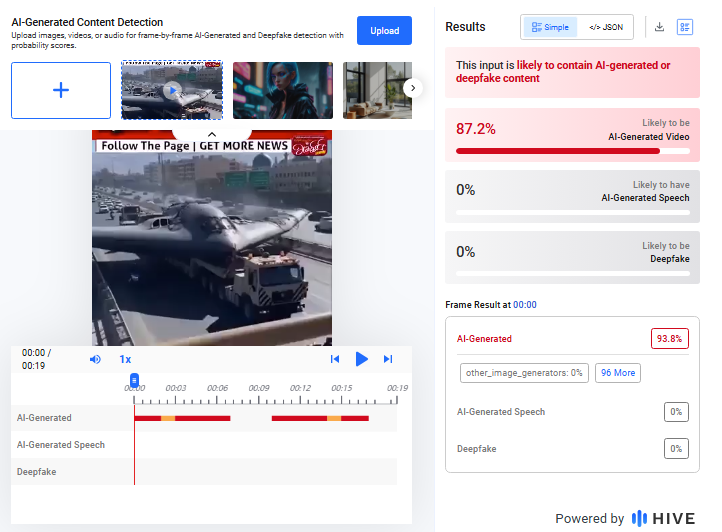
Task: Click the other_image_generators 0% tag
Action: [x=524, y=373]
